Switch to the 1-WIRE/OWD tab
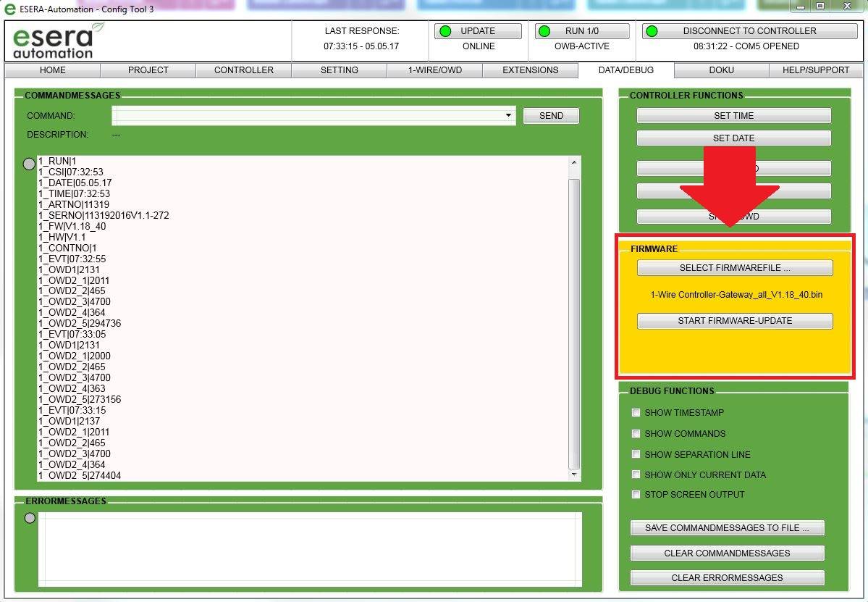 coord(434,70)
